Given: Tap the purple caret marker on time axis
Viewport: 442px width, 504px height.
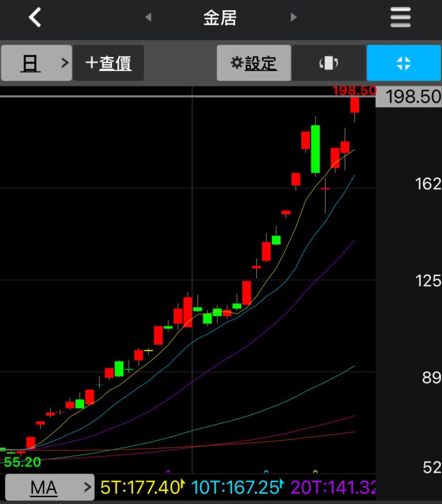Looking at the screenshot, I should click(168, 471).
